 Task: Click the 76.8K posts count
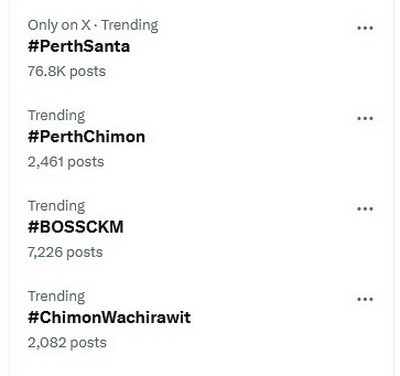(67, 71)
